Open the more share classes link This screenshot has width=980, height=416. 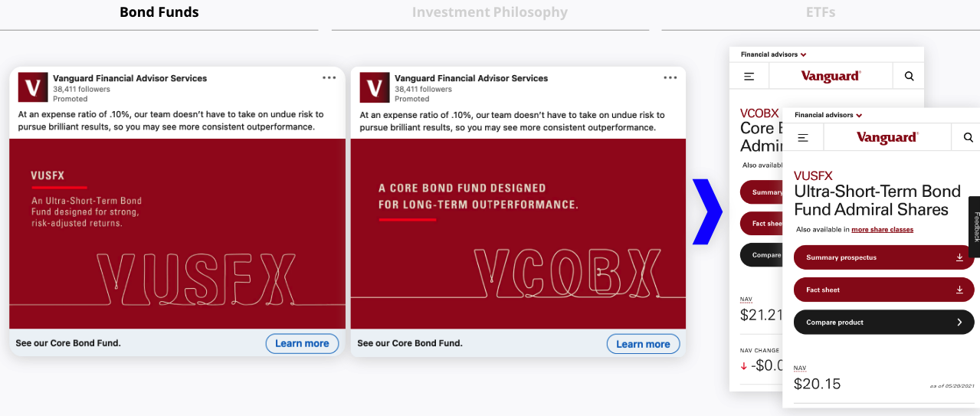(x=882, y=229)
